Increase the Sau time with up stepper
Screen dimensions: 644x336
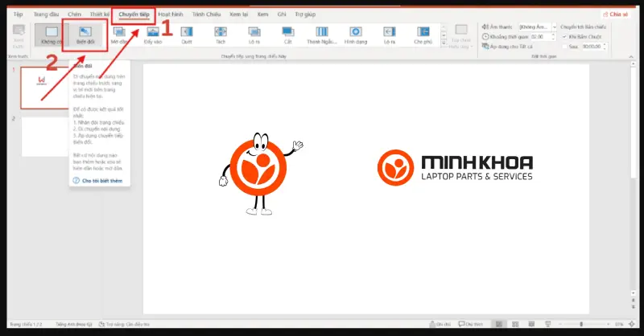coord(605,45)
